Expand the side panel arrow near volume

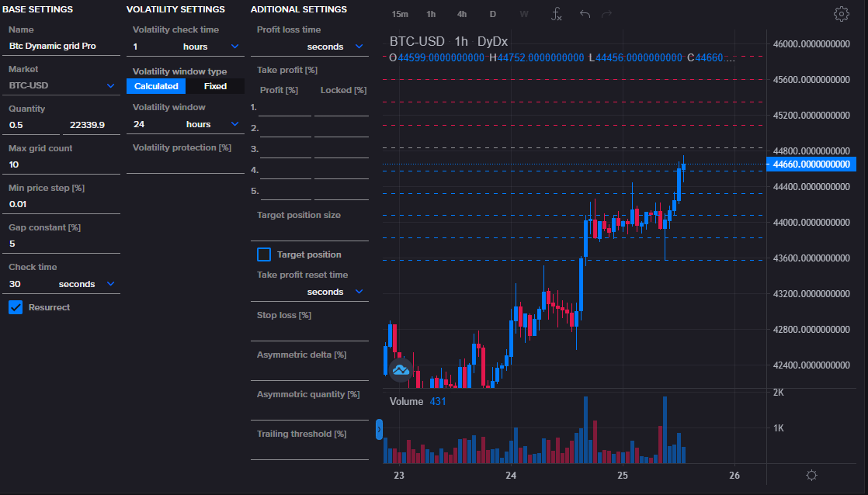379,429
